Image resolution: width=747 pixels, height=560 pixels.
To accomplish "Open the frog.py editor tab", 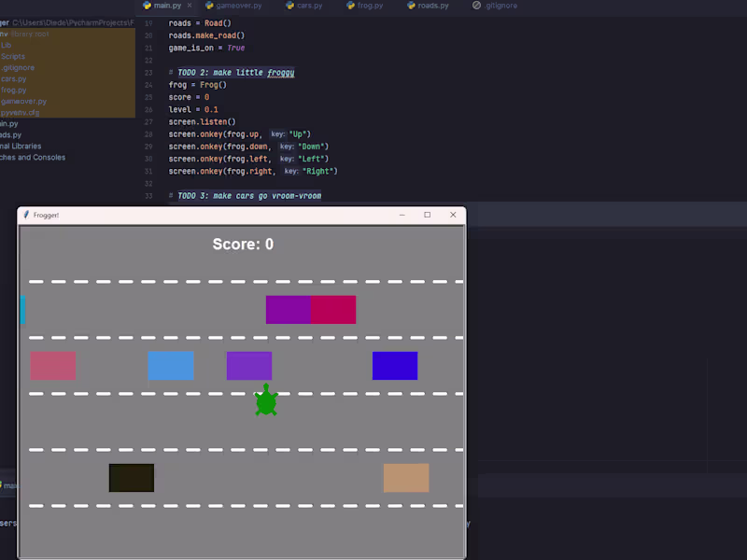I will click(x=369, y=6).
